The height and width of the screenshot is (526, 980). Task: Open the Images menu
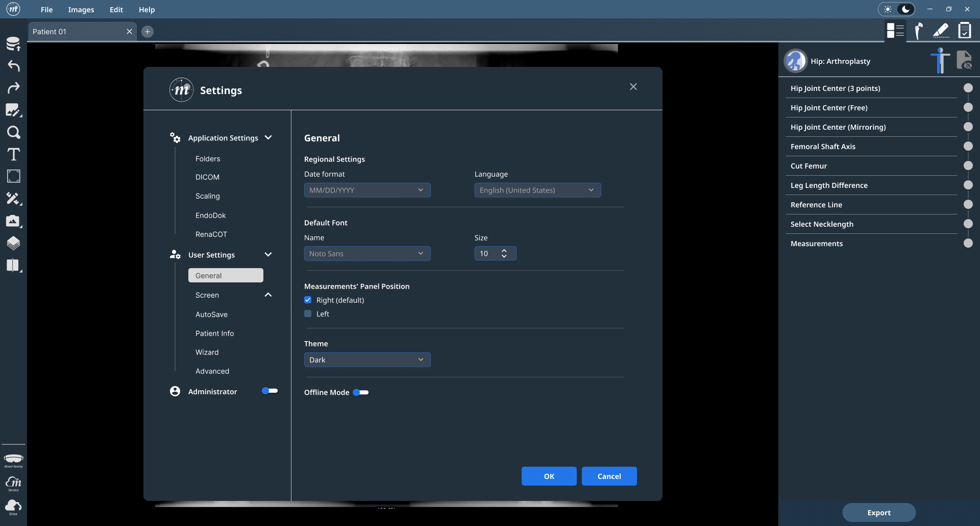pyautogui.click(x=81, y=10)
